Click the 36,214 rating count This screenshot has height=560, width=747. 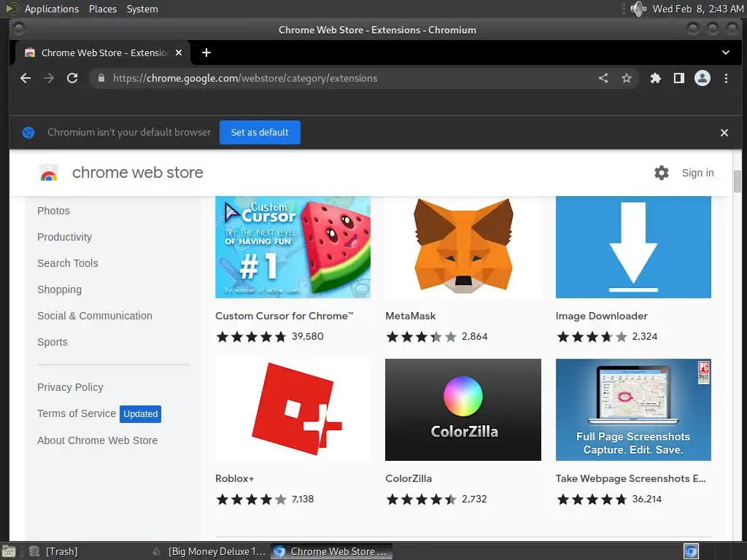[x=646, y=499]
